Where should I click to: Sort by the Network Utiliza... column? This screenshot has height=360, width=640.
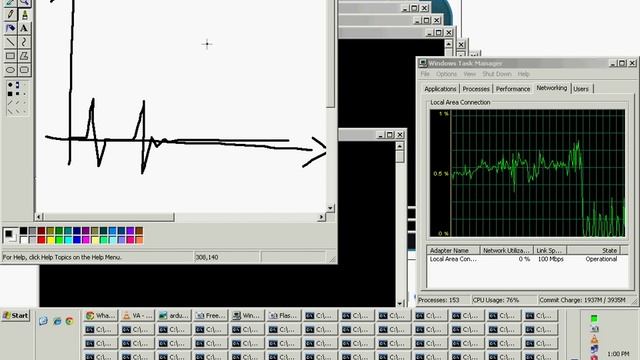coord(506,250)
